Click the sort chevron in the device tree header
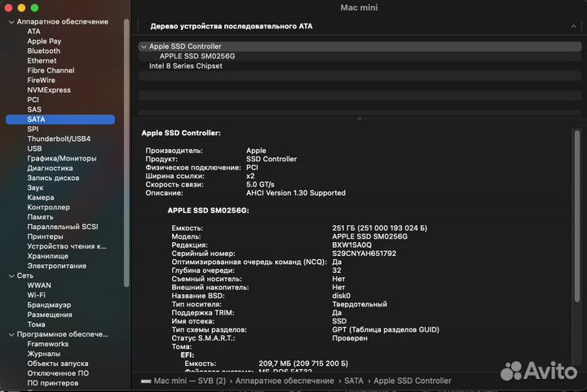Screen dimensions: 587x392 tap(573, 26)
